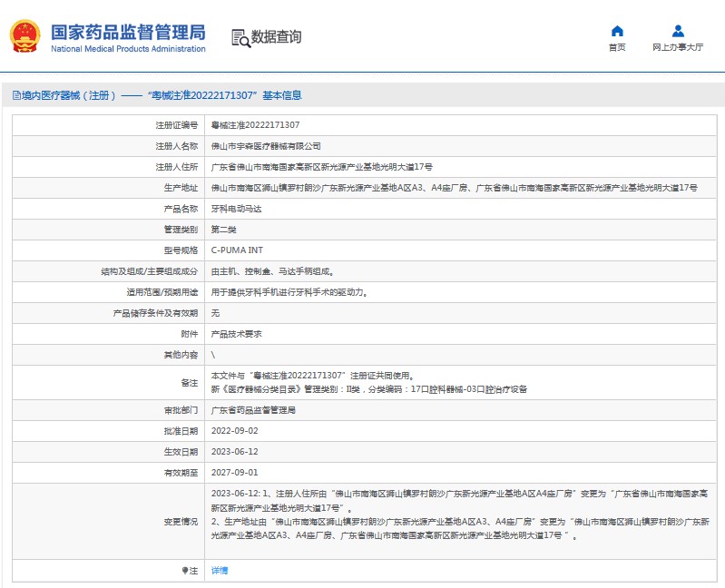Open the 数据查询 search icon
The width and height of the screenshot is (725, 588).
(x=240, y=38)
